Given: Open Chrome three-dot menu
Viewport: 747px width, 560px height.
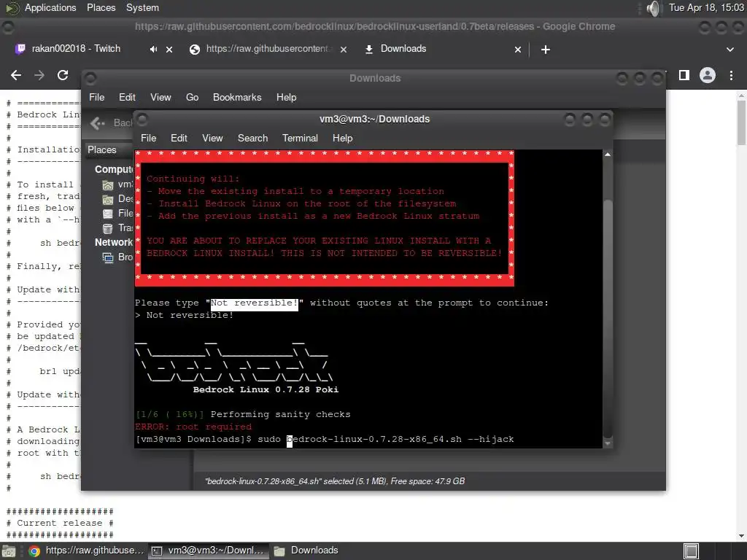Looking at the screenshot, I should pyautogui.click(x=731, y=75).
